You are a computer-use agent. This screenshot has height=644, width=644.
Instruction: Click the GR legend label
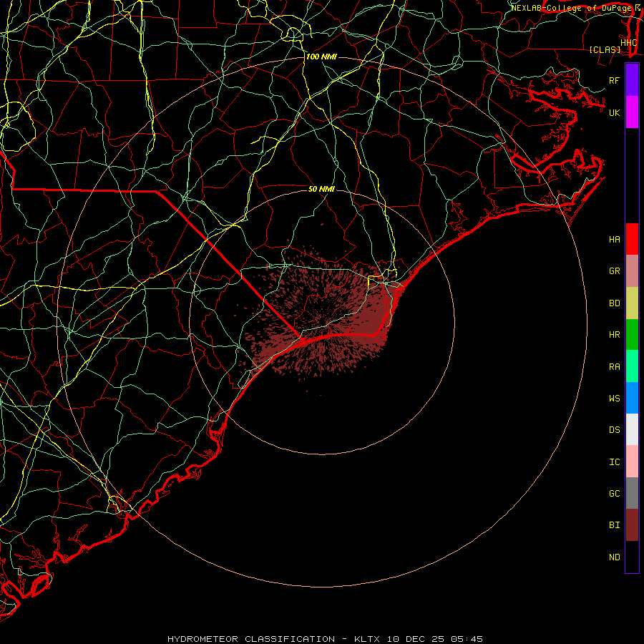click(615, 271)
